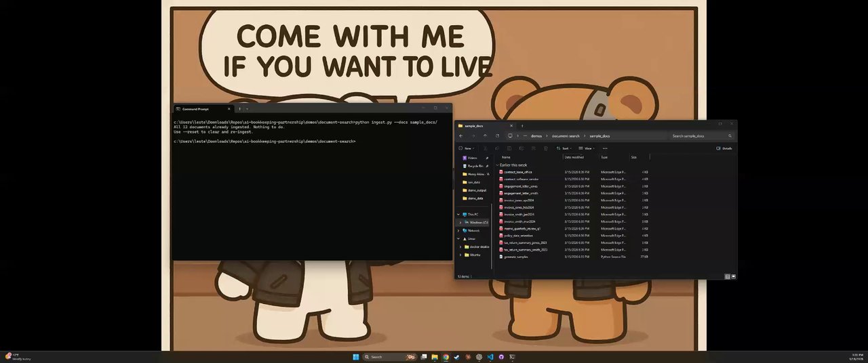The width and height of the screenshot is (868, 363).
Task: Expand the Windows (C:) drive node
Action: [460, 222]
